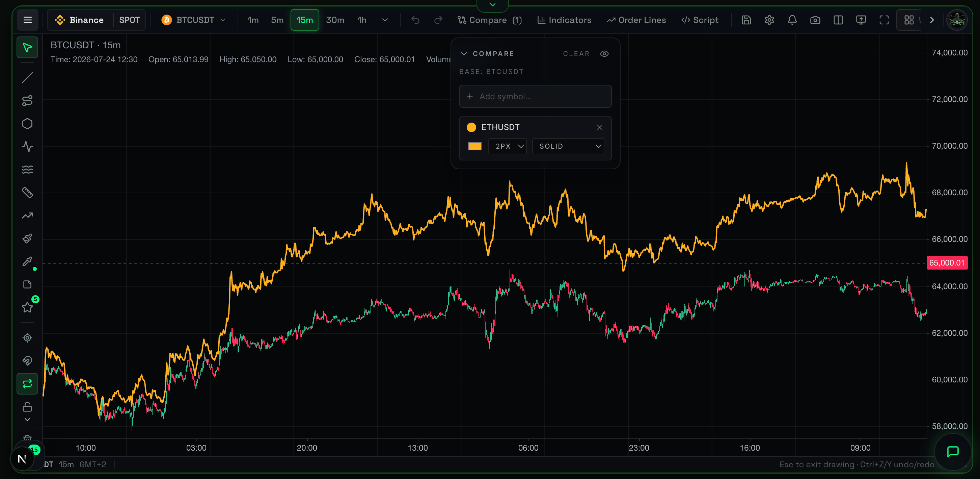Open the BTCUSDT symbol dropdown
980x479 pixels.
click(x=194, y=20)
